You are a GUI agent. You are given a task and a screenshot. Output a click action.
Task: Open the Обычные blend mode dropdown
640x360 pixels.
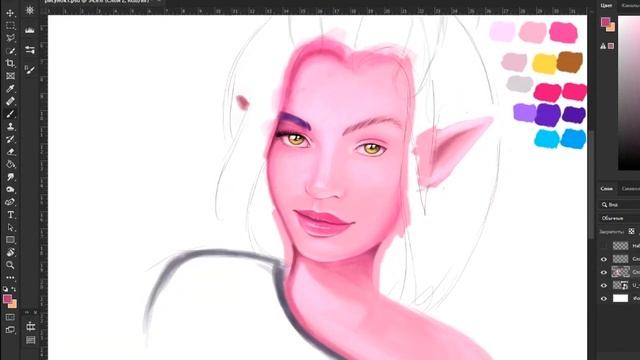(620, 218)
